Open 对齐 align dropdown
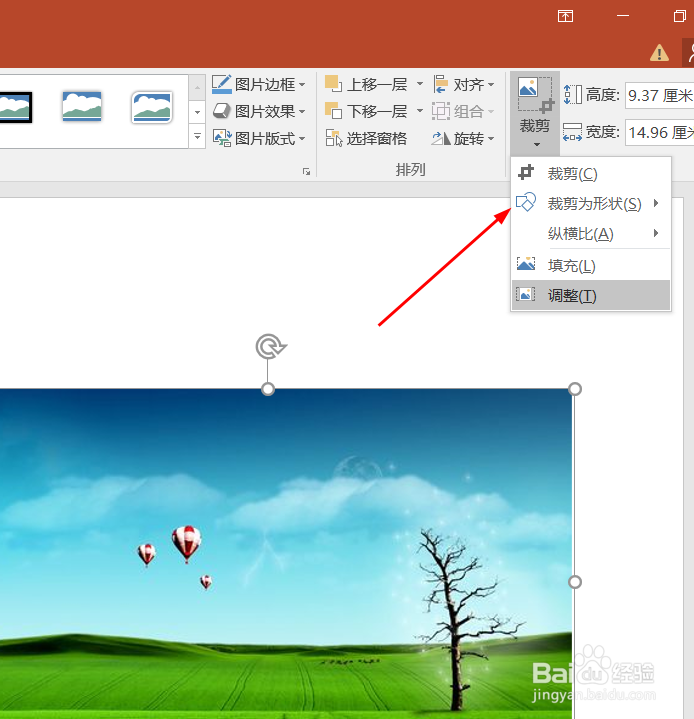Image resolution: width=694 pixels, height=719 pixels. (464, 84)
